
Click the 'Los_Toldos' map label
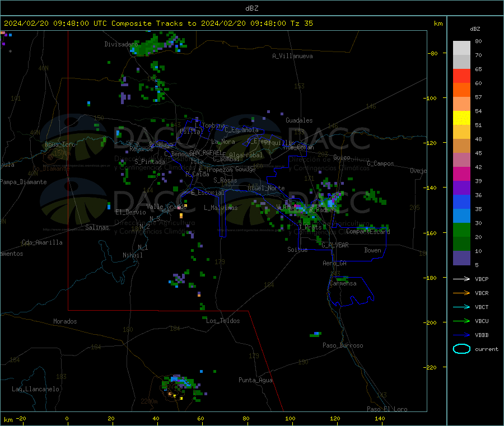(x=223, y=321)
